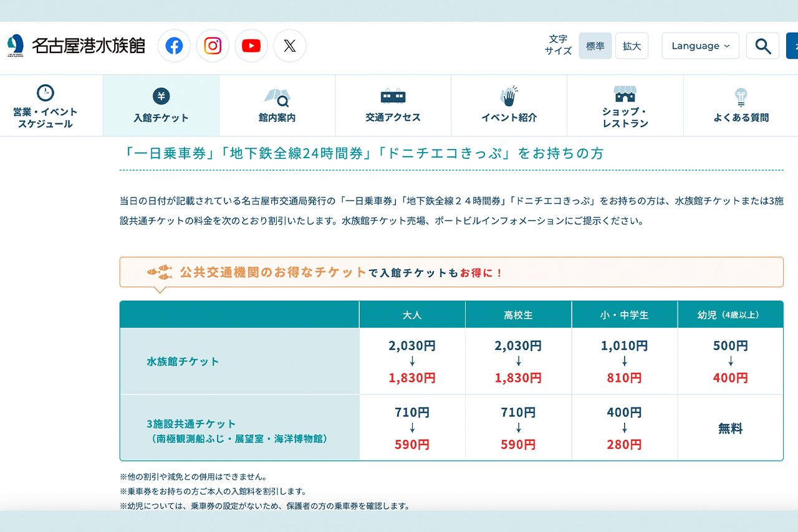Click the 無料 cell for 幼児

click(730, 429)
